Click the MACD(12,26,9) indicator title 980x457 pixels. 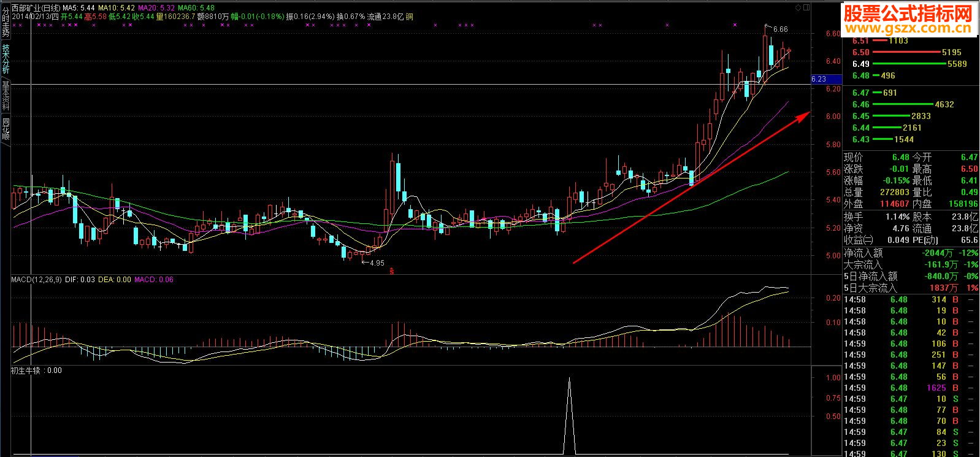pos(37,280)
